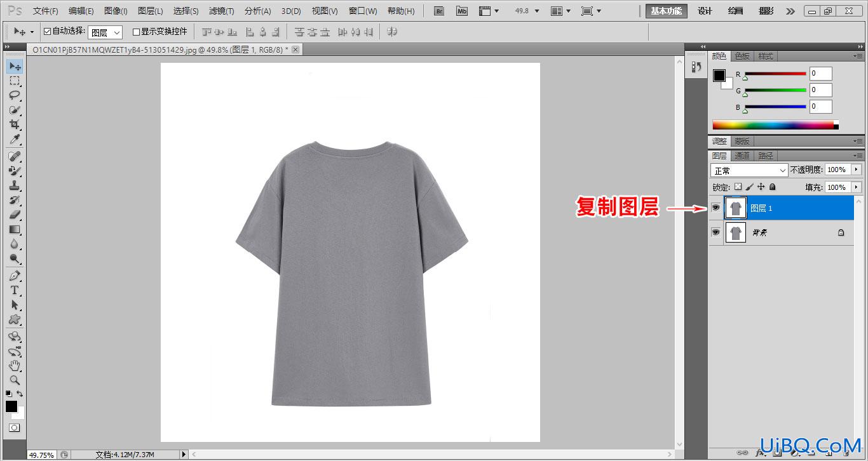Open the 正常 blend mode dropdown
Screen dimensions: 868x461
click(749, 170)
